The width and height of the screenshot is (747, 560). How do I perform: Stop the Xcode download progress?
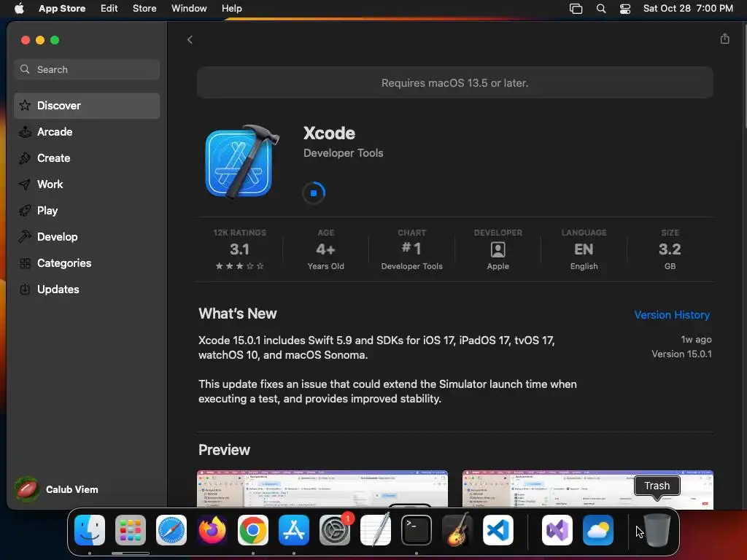pyautogui.click(x=314, y=192)
